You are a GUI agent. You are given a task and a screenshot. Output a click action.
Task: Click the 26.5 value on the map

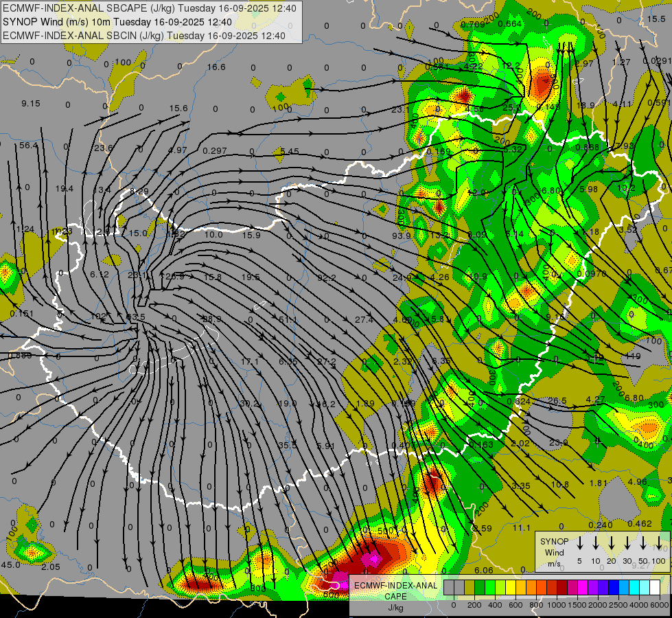[557, 400]
